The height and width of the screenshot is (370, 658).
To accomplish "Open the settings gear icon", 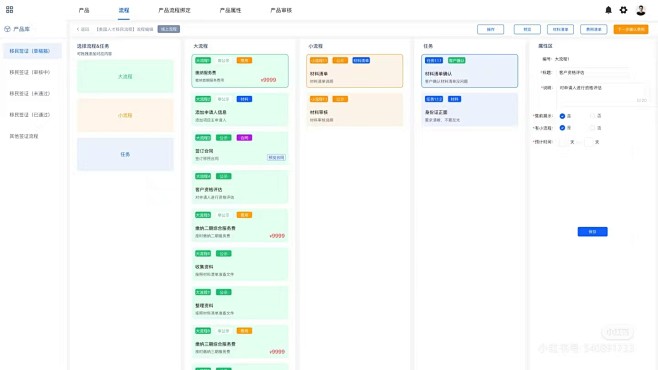I will point(624,10).
